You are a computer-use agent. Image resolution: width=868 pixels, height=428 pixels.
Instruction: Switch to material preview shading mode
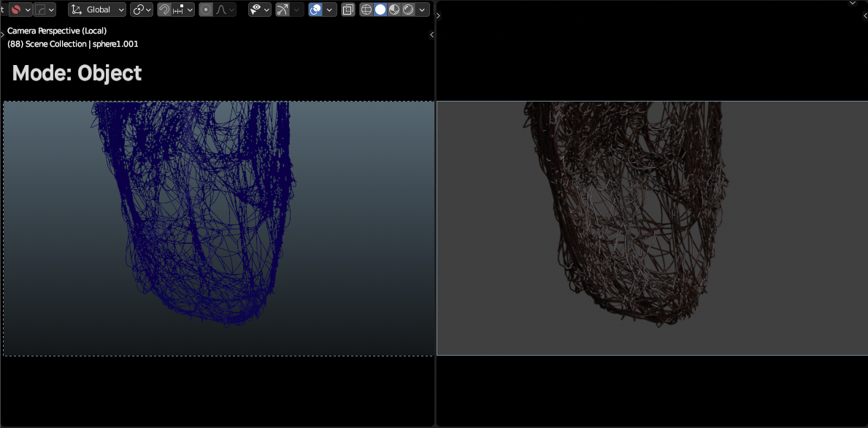pyautogui.click(x=394, y=9)
